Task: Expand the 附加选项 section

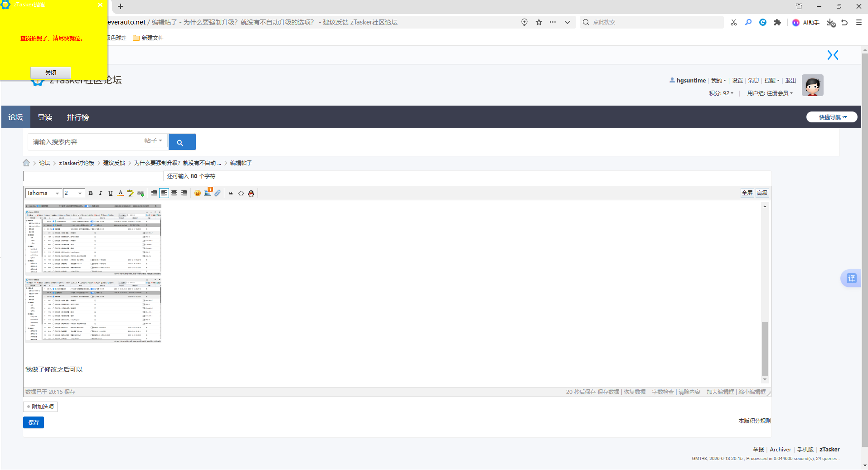Action: pyautogui.click(x=40, y=407)
